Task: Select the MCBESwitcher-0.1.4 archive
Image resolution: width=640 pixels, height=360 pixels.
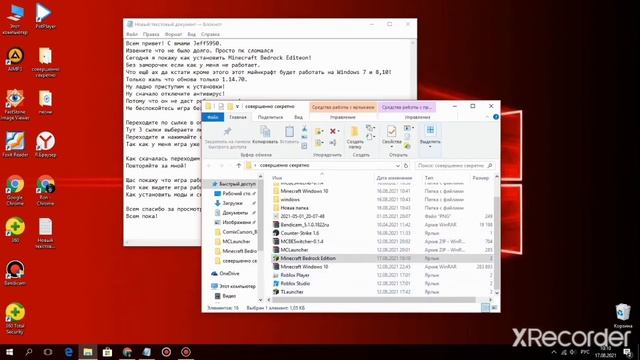Action: click(x=302, y=242)
